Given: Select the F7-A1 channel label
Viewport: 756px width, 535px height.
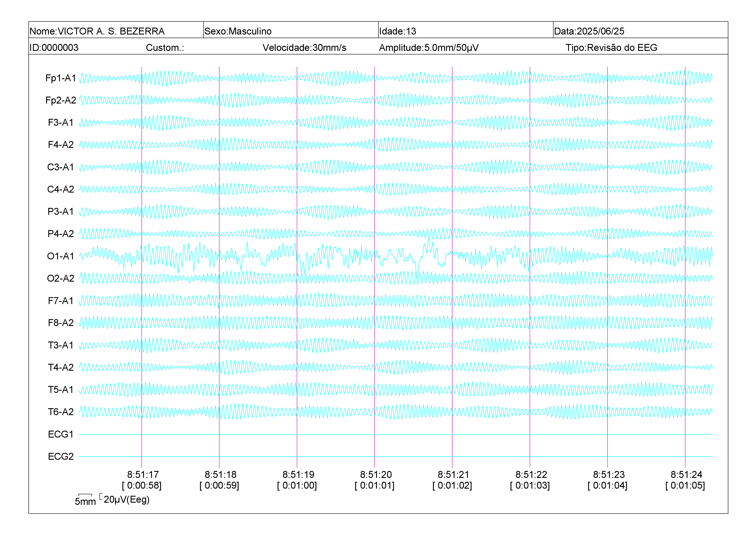Looking at the screenshot, I should 61,301.
